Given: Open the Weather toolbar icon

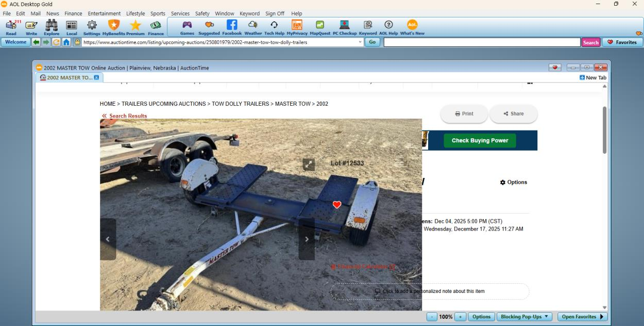Looking at the screenshot, I should point(253,27).
